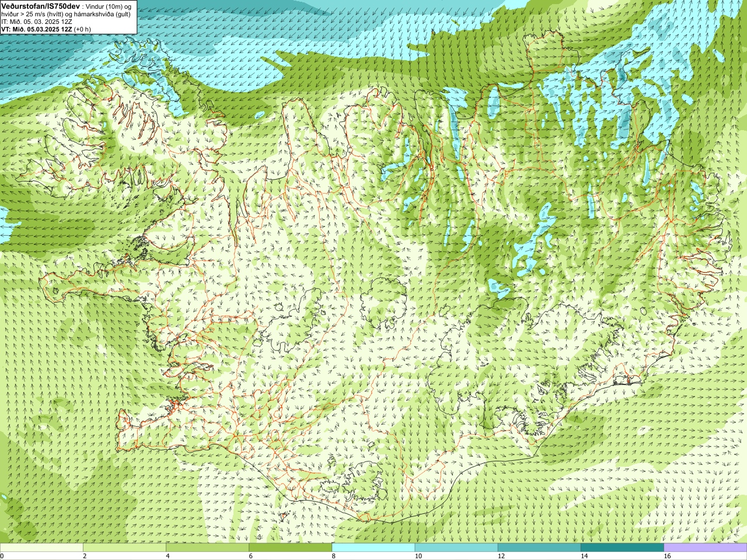747x560 pixels.
Task: Click the teal 12–14 legend swatch
Action: click(539, 548)
